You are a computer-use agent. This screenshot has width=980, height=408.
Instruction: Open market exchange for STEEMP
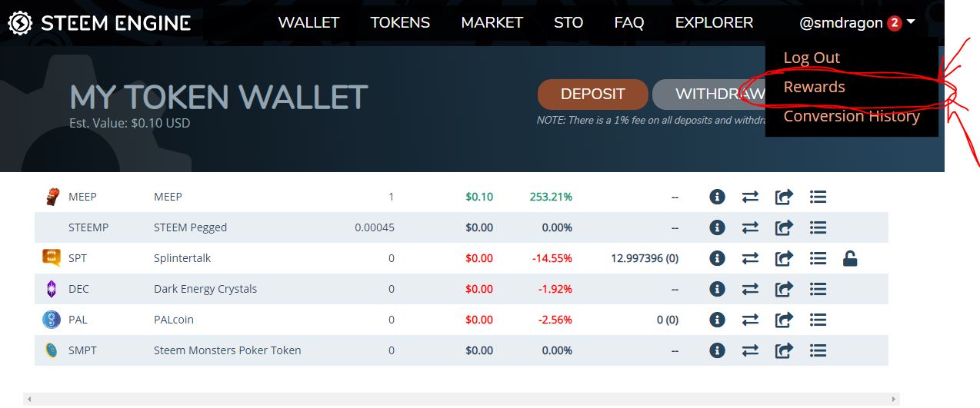click(x=750, y=227)
